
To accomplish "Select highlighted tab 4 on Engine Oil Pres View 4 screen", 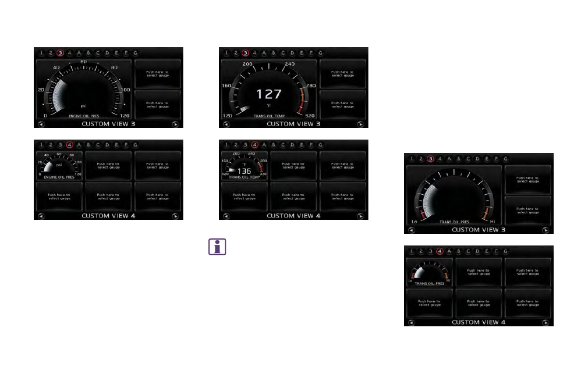I will point(69,145).
